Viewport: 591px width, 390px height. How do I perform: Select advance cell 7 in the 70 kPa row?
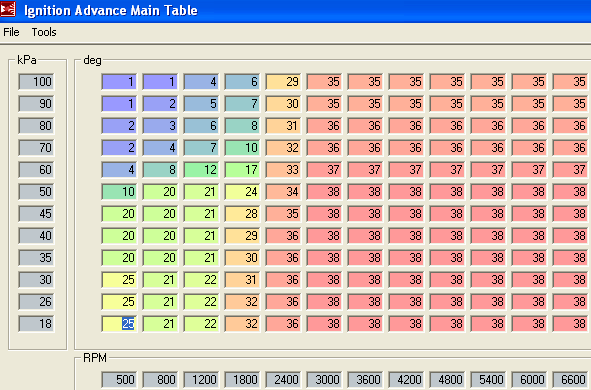201,147
